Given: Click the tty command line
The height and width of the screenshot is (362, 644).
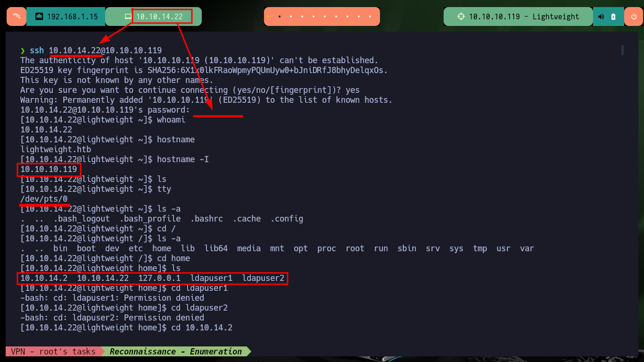Looking at the screenshot, I should pos(96,189).
